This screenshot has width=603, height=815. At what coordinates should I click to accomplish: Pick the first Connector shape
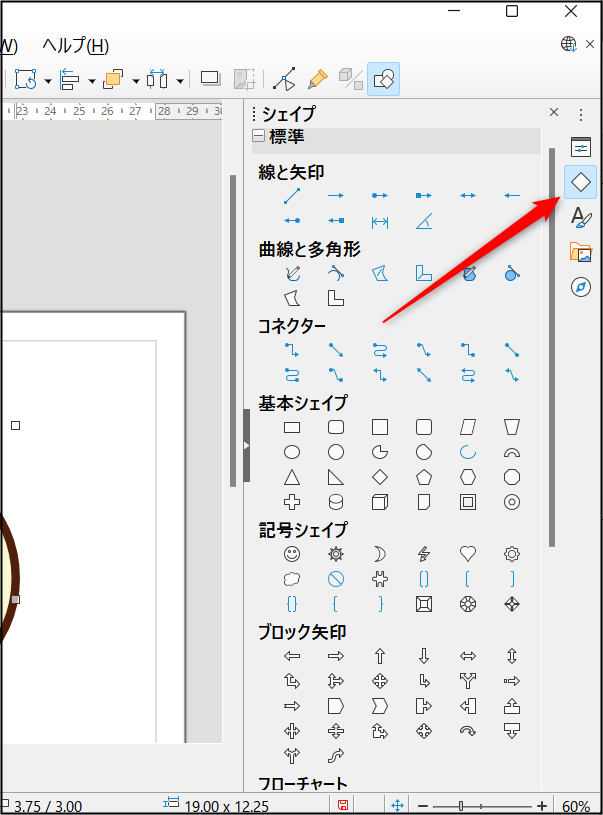click(x=292, y=350)
